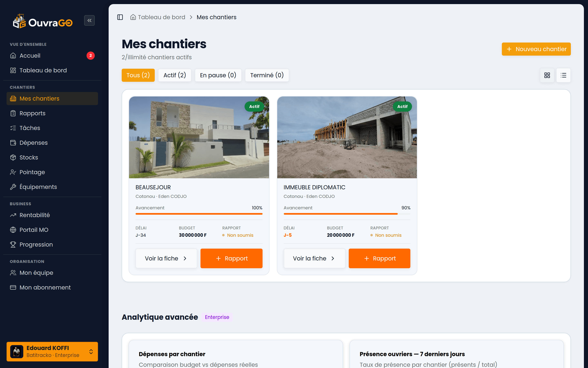Open notification badge showing 2

[x=91, y=56]
